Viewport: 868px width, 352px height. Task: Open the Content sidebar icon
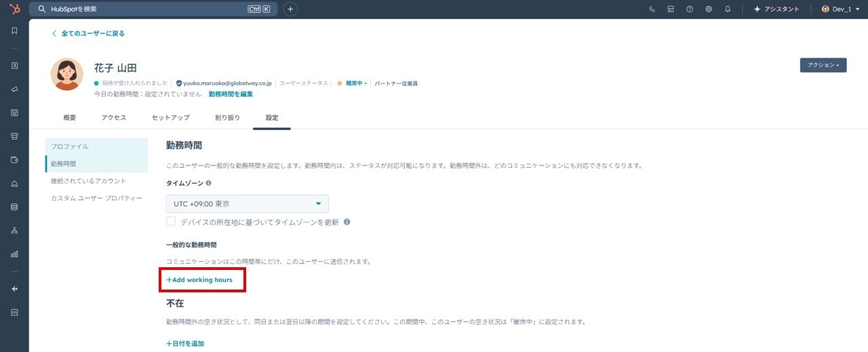[x=14, y=113]
